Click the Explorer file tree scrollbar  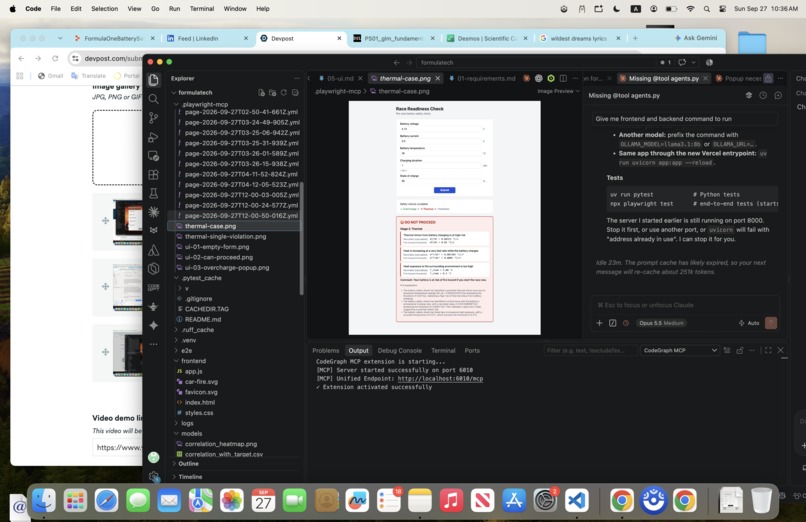302,239
